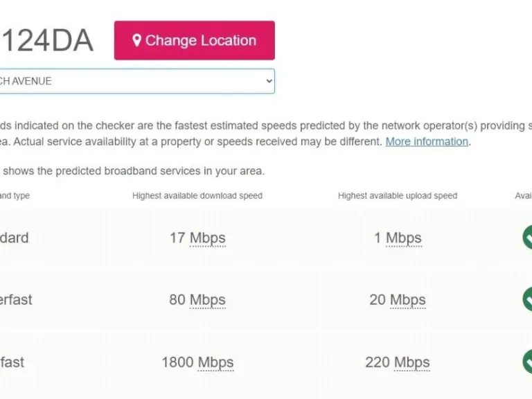The width and height of the screenshot is (532, 399).
Task: Open the address selection dropdown
Action: tap(136, 81)
